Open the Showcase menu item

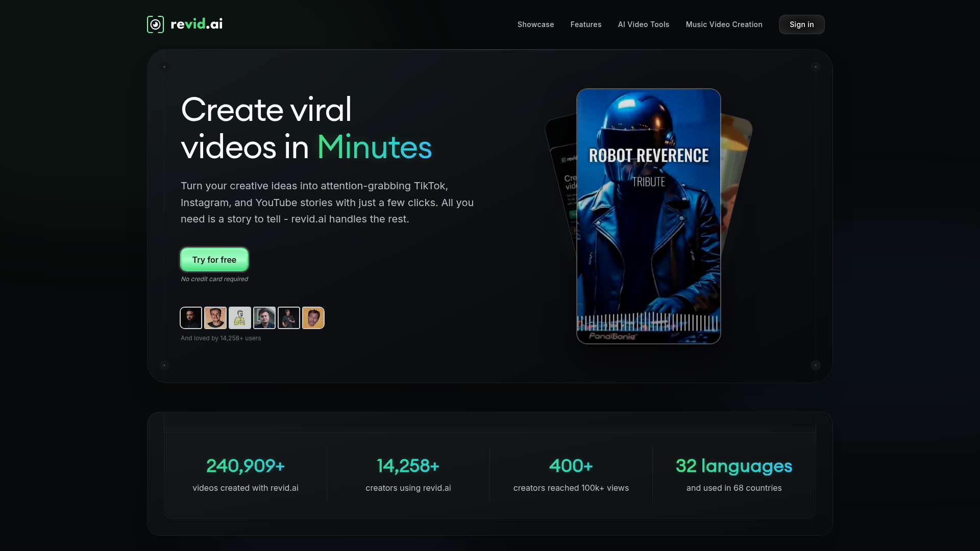(x=535, y=24)
